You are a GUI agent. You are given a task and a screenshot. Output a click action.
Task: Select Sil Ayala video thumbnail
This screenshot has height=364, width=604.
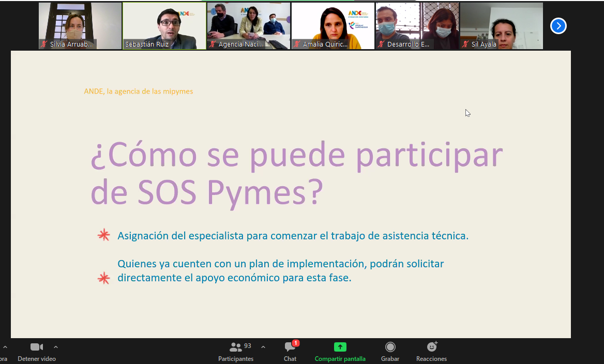(502, 26)
